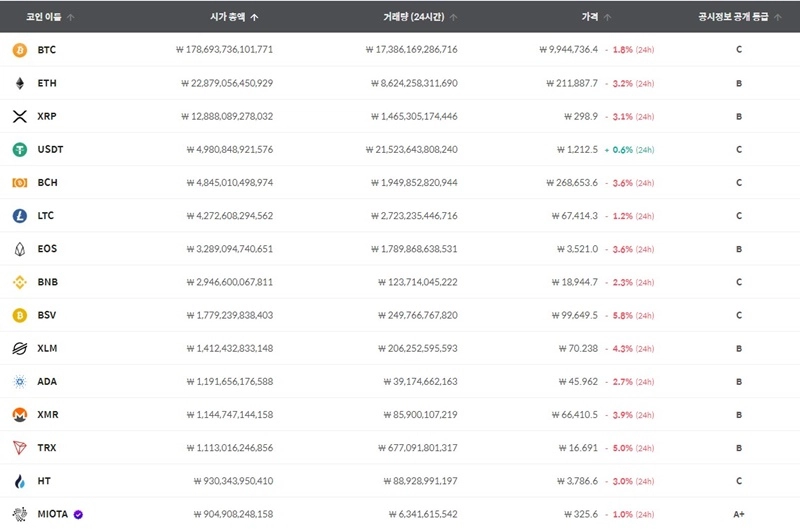The width and height of the screenshot is (800, 529).
Task: Click the 코인 이름 column header
Action: (x=44, y=17)
